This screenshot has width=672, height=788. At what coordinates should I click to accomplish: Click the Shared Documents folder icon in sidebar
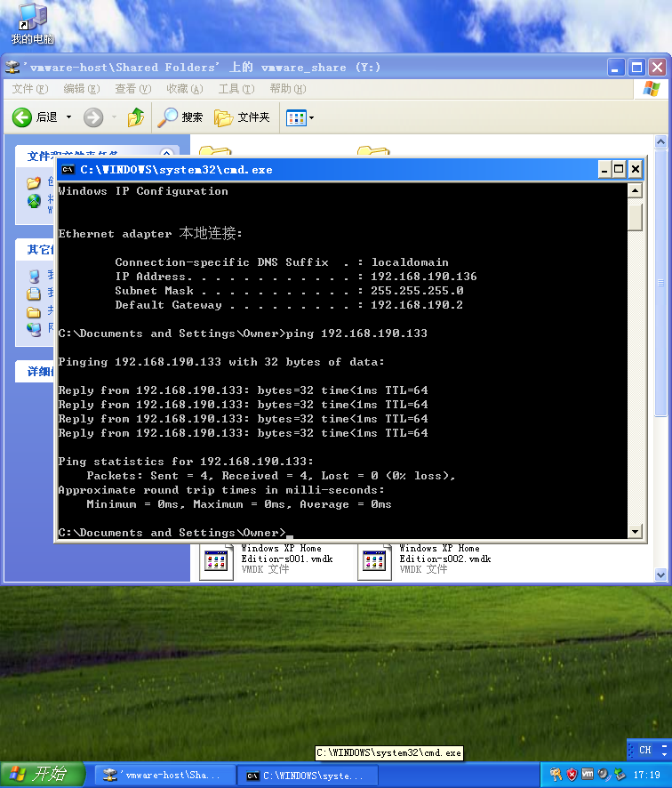34,312
